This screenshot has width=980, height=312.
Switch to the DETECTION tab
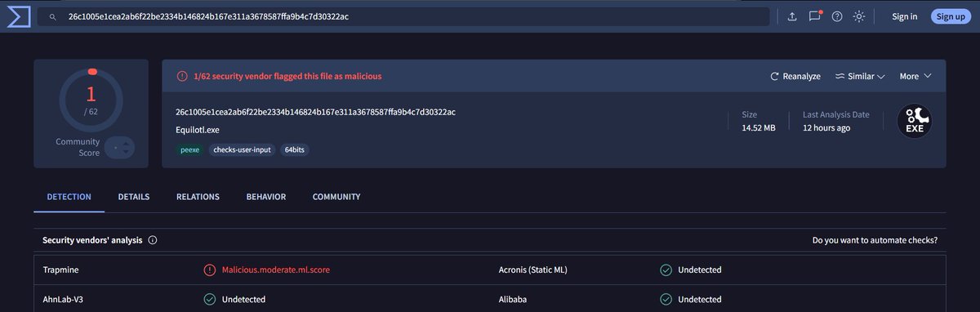click(69, 197)
